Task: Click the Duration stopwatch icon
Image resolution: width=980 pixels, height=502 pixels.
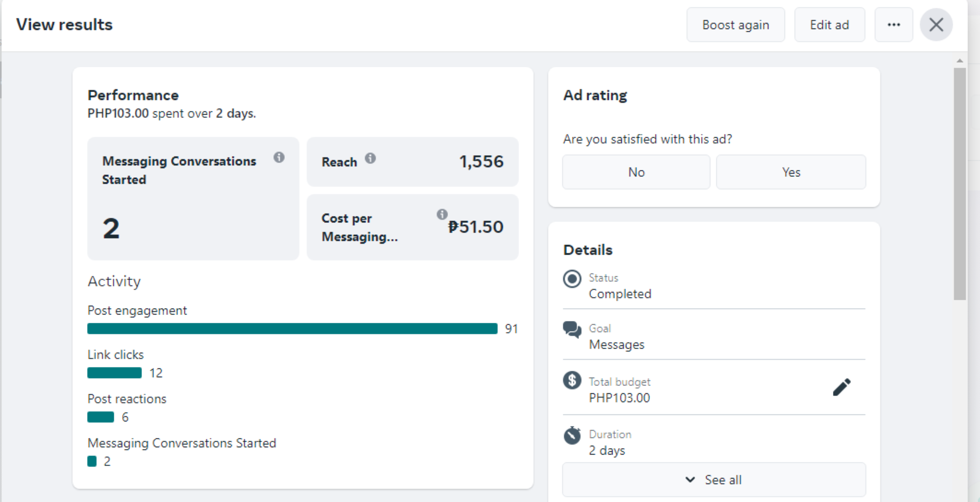Action: pyautogui.click(x=572, y=435)
